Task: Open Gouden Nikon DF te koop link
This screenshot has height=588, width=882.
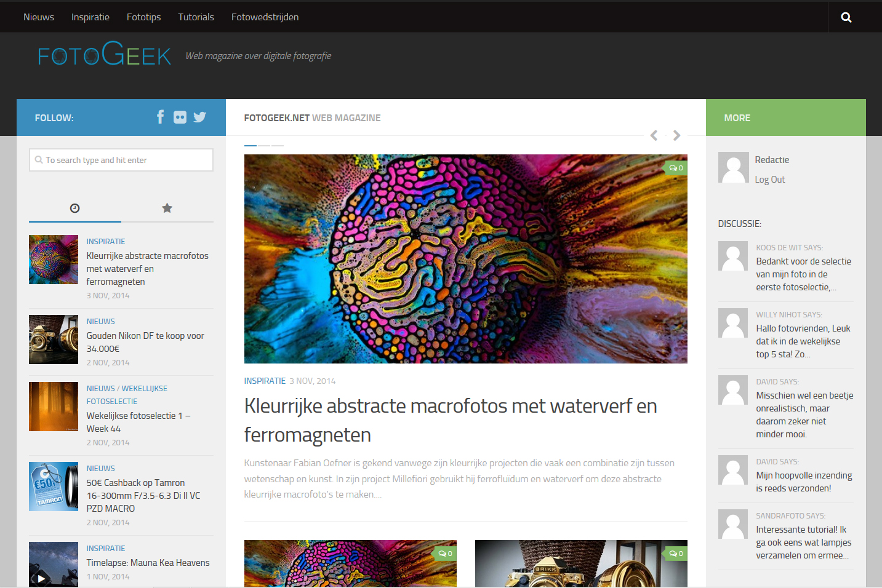Action: tap(145, 342)
